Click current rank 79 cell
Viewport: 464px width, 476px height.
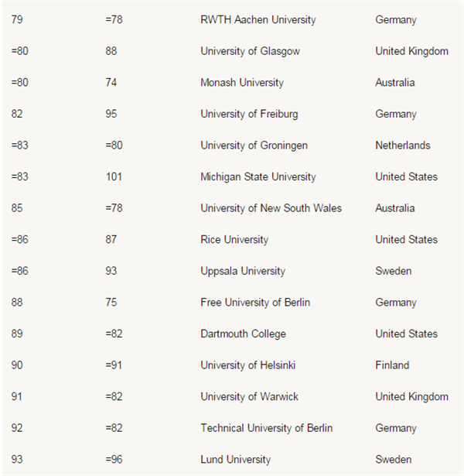click(x=17, y=19)
